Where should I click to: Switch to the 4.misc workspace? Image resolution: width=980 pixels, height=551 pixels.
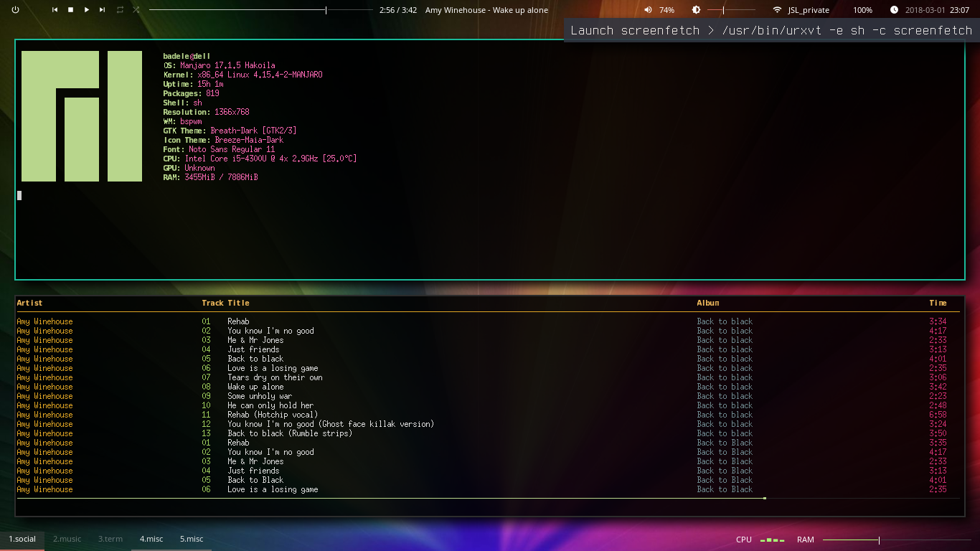coord(151,540)
